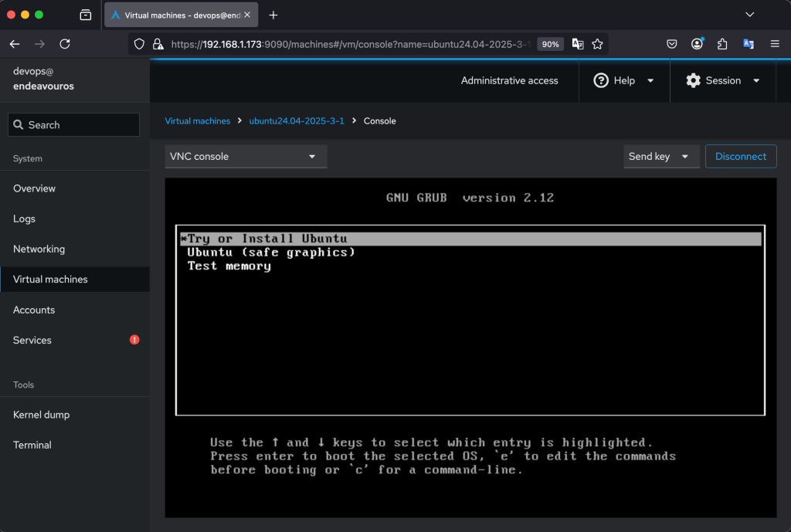Click the Firefox account profile icon

click(x=698, y=44)
